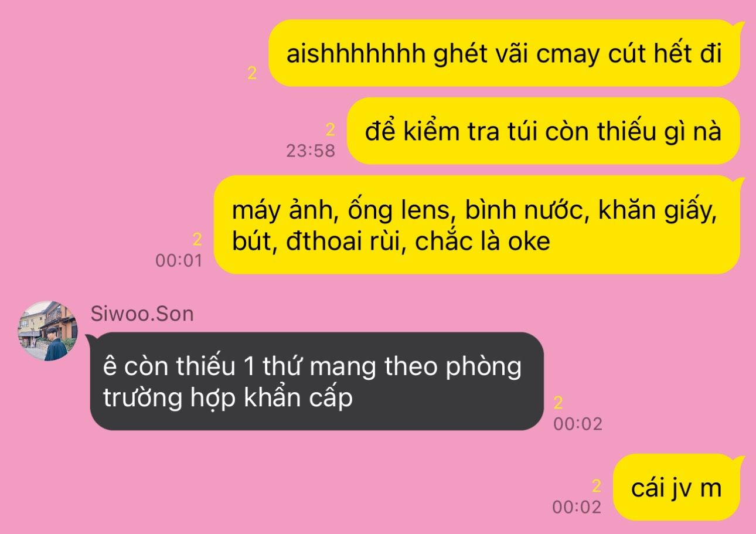Select the 'máy ảnh, ống lens' message bubble
Screen dimensions: 756x534
pos(476,225)
